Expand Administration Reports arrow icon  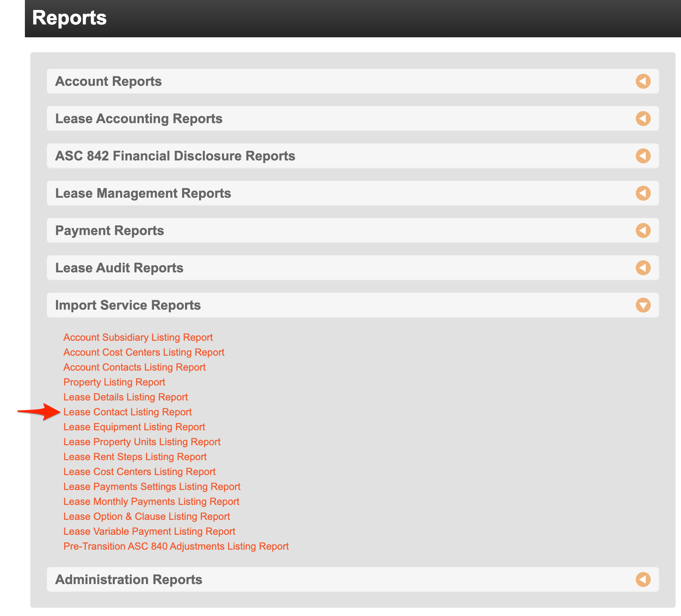click(x=643, y=580)
